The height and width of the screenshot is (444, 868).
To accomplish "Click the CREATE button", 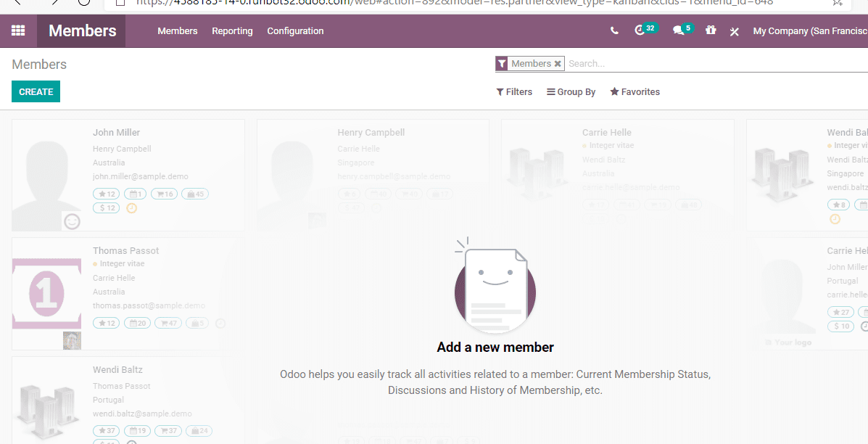I will [36, 92].
